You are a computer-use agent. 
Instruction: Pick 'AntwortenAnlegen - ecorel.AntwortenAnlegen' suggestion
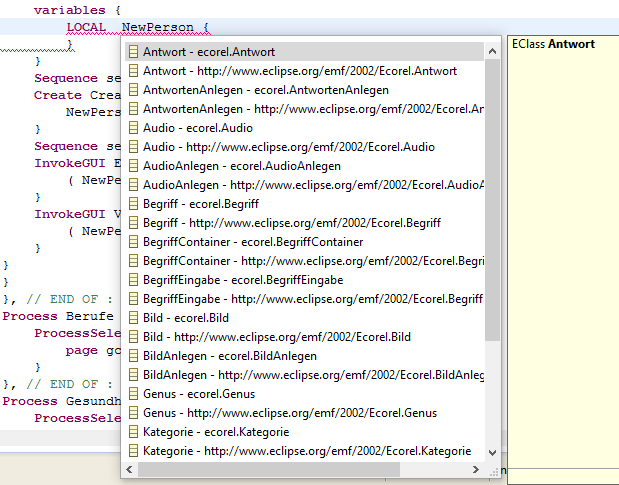point(304,90)
